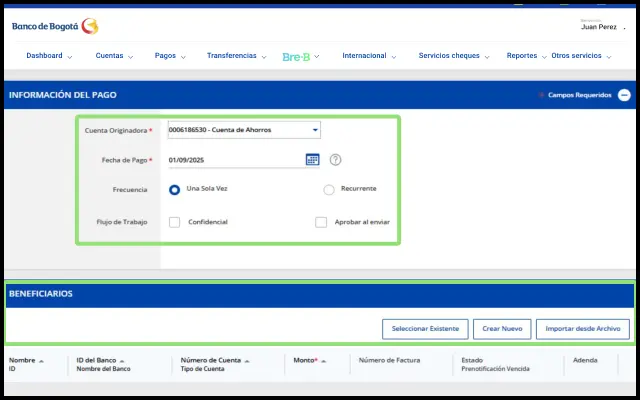Collapse Información del Pago with minus icon
The image size is (640, 400).
point(624,95)
